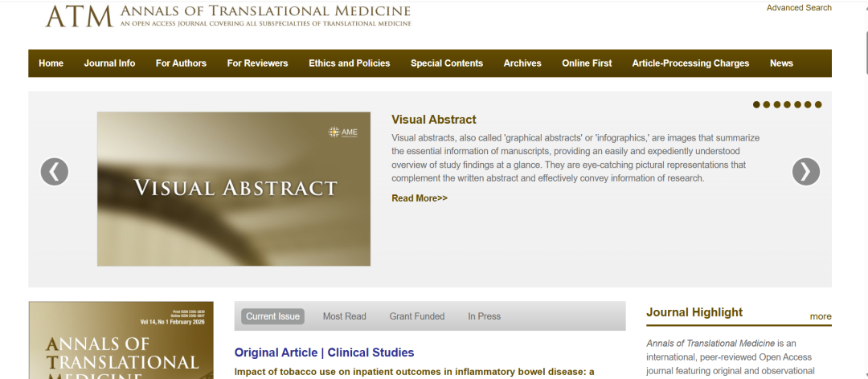Select the first carousel indicator dot
The width and height of the screenshot is (868, 379).
[756, 104]
